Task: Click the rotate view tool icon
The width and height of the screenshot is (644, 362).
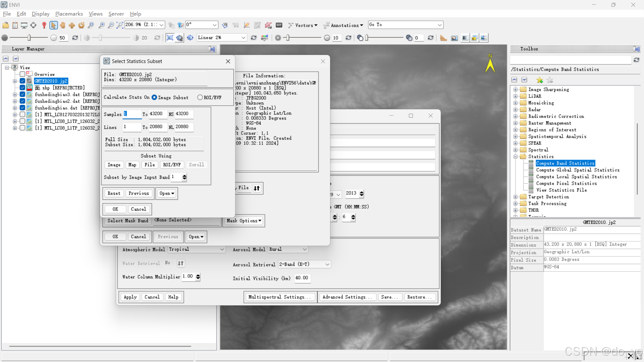Action: (x=81, y=25)
